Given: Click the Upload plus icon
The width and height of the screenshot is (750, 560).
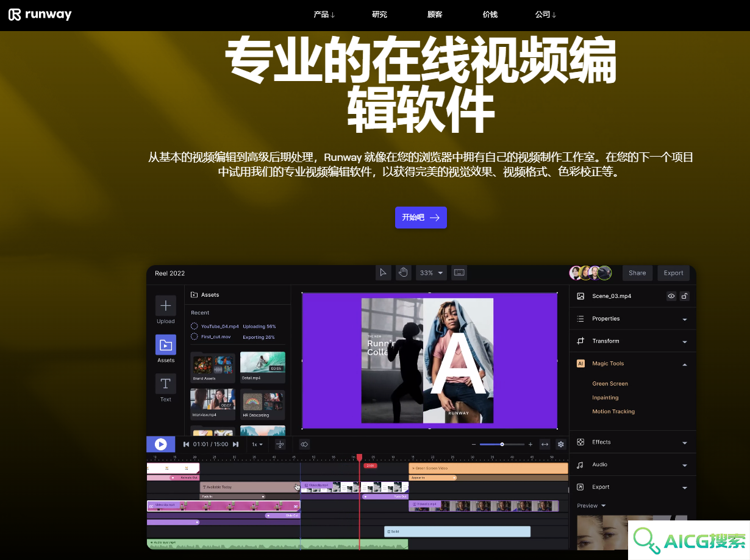Looking at the screenshot, I should [165, 306].
